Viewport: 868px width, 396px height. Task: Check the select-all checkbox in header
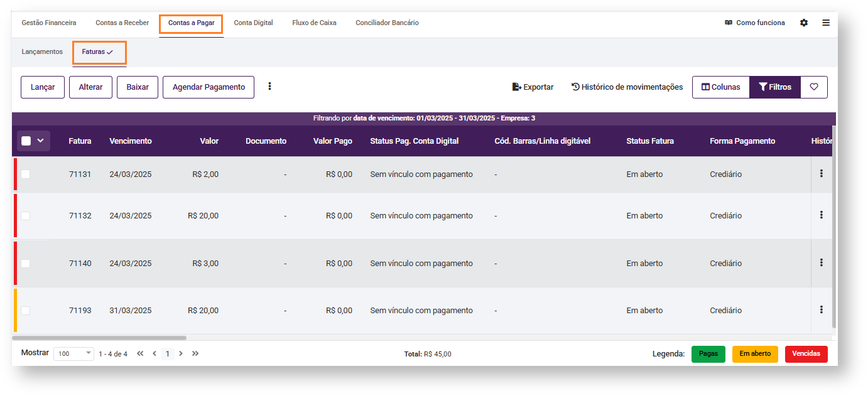click(x=26, y=141)
